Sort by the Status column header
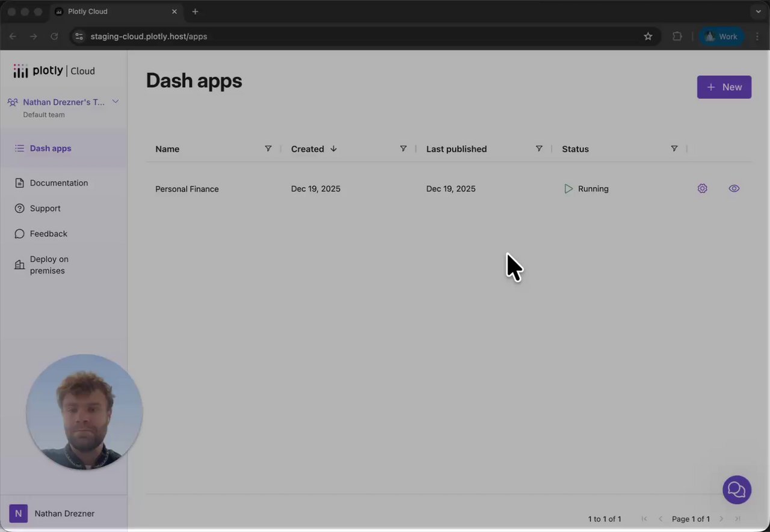 [x=575, y=149]
